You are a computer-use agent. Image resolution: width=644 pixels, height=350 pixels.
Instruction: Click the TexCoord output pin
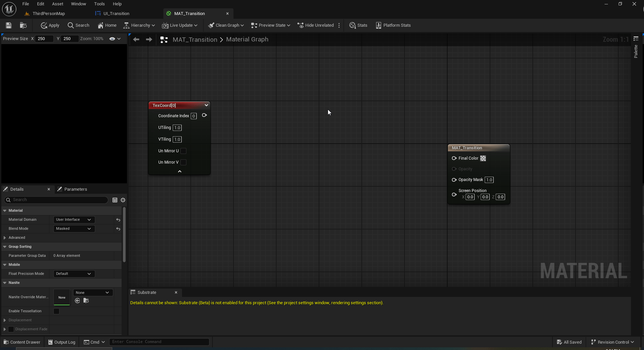[x=204, y=115]
